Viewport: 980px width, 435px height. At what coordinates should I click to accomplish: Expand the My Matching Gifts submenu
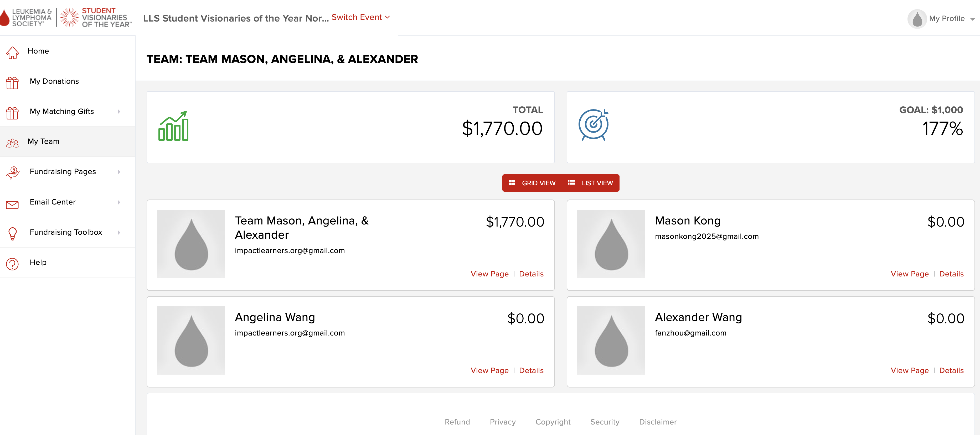pyautogui.click(x=119, y=111)
